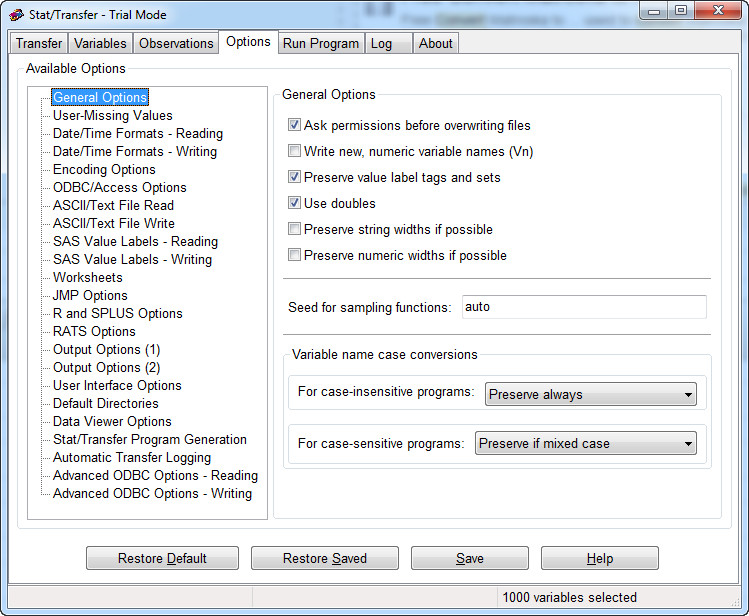Click the Save button

pos(470,558)
